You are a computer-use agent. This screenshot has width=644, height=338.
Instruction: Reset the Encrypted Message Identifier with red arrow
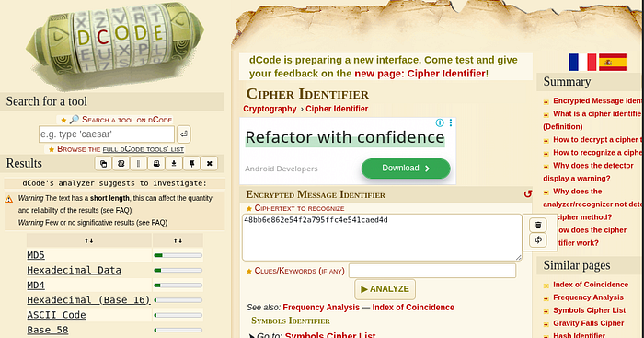(528, 193)
